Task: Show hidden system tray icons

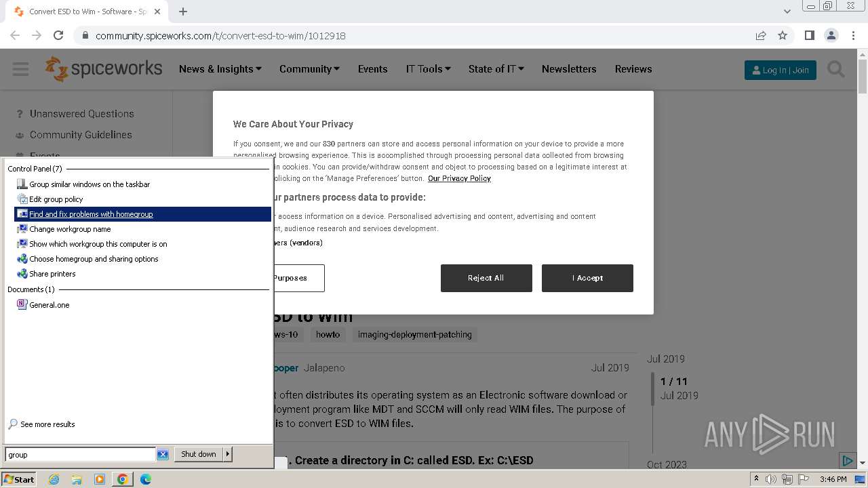Action: [x=757, y=479]
